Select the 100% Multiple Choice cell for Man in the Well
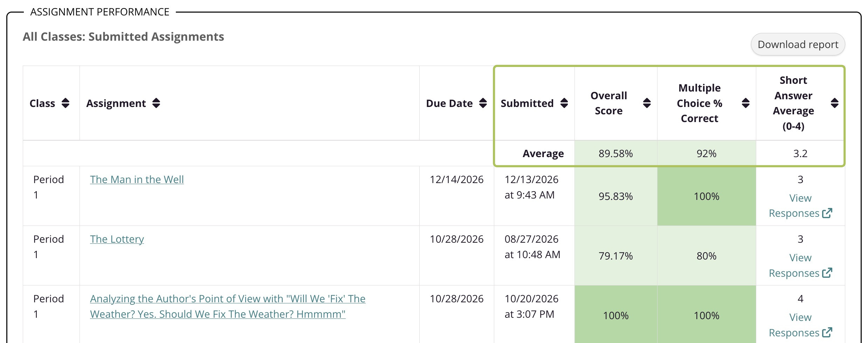 (707, 196)
